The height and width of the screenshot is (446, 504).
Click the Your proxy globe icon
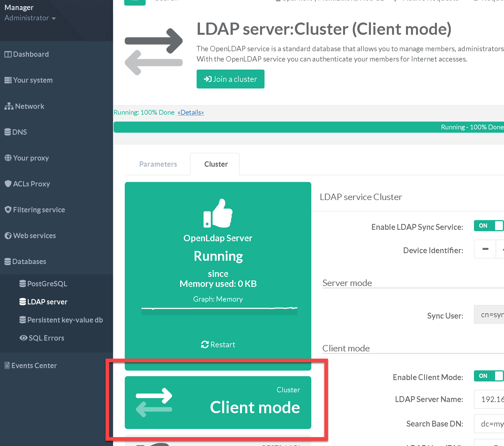click(8, 158)
